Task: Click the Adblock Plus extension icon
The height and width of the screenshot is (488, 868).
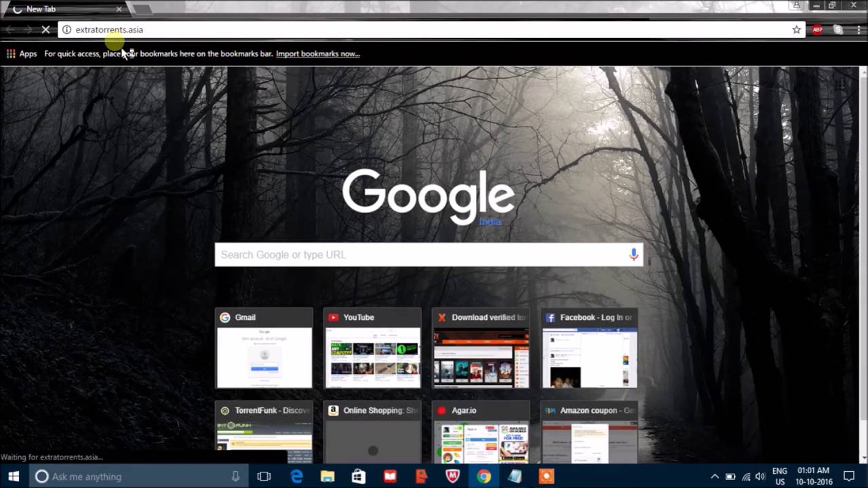Action: click(x=817, y=30)
